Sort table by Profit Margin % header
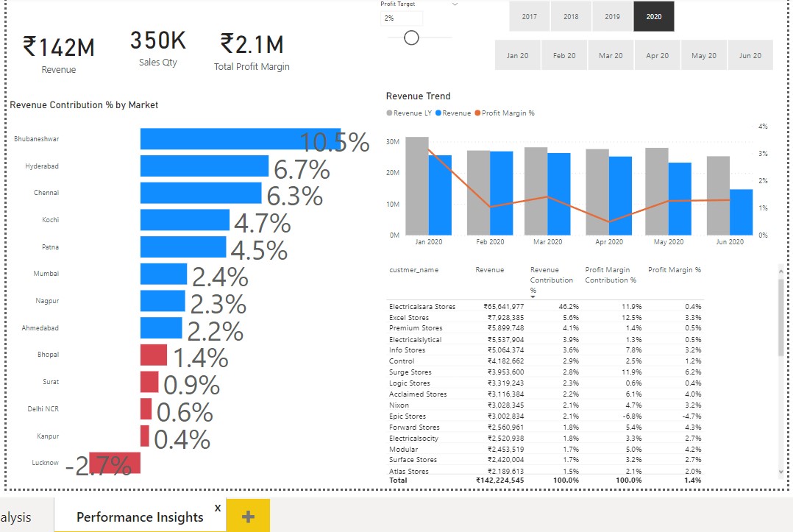The height and width of the screenshot is (532, 793). [x=674, y=270]
